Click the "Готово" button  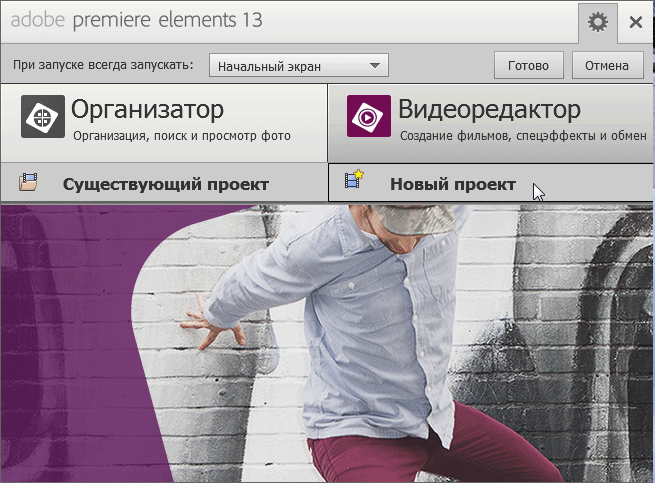[528, 65]
